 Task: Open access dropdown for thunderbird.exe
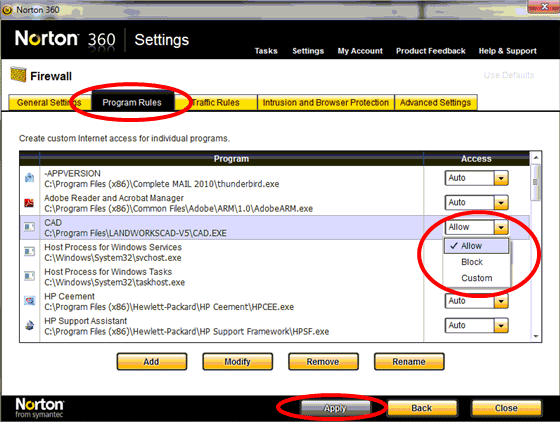[x=501, y=178]
